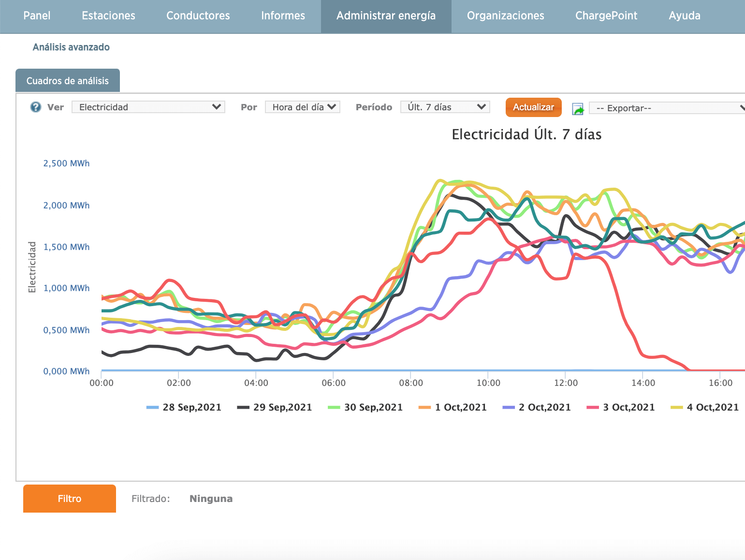
Task: Click the 2 Oct,2021 purple legend swatch
Action: [x=509, y=408]
